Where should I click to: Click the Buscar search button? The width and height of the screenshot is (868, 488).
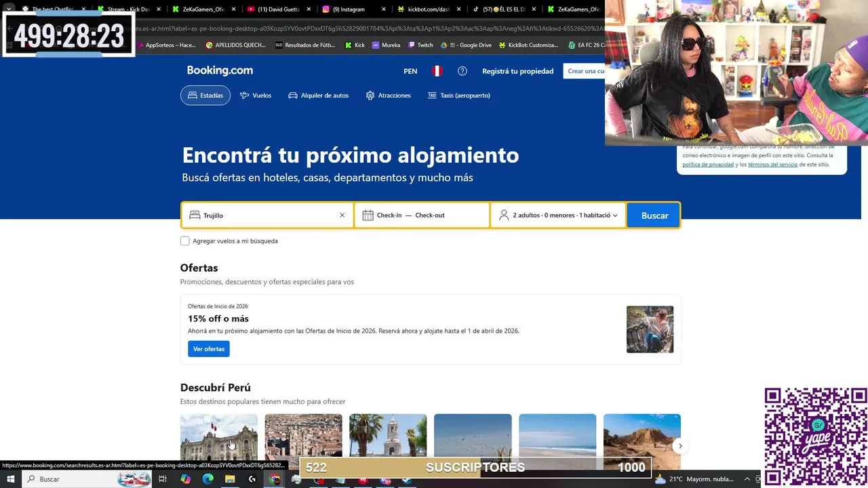[654, 216]
